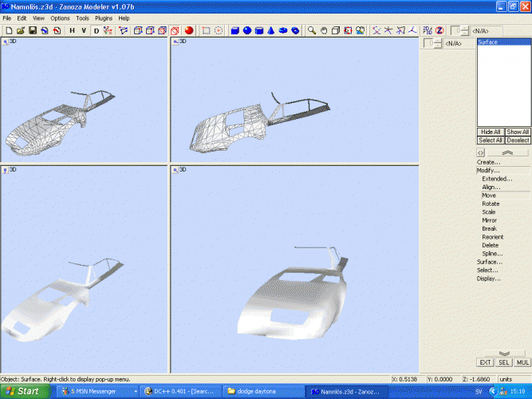Activate the magnifier zoom tool
The height and width of the screenshot is (399, 532).
pos(312,30)
